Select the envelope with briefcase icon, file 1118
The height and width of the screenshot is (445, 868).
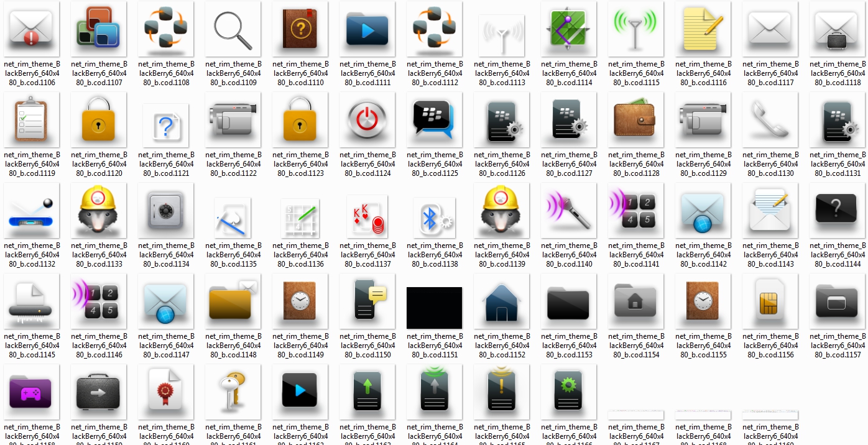pyautogui.click(x=838, y=29)
